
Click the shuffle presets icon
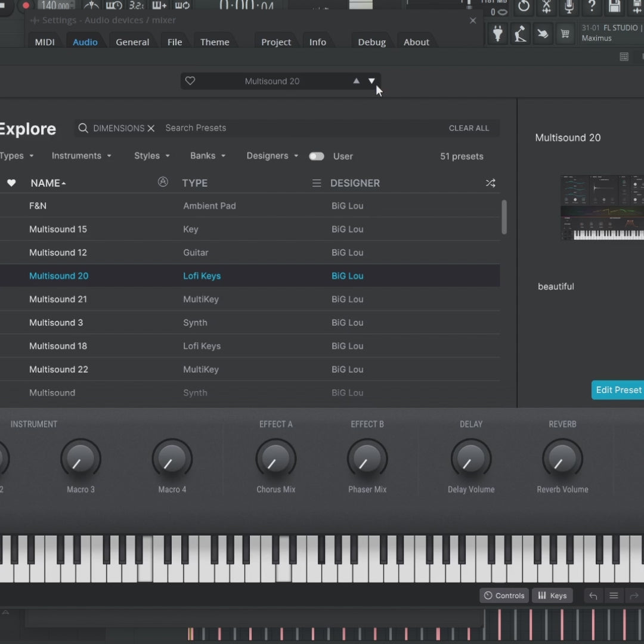(490, 183)
